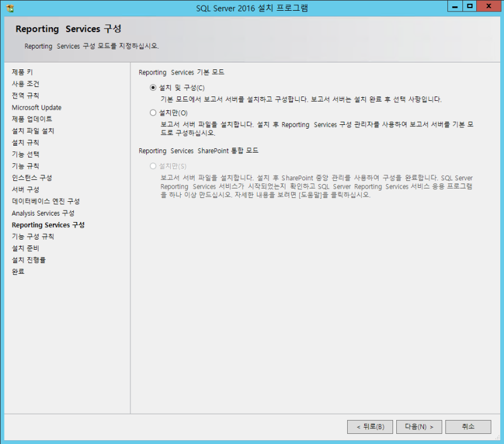This screenshot has width=504, height=444.
Task: Select the 기능 선택 step in the sidebar
Action: click(x=25, y=155)
